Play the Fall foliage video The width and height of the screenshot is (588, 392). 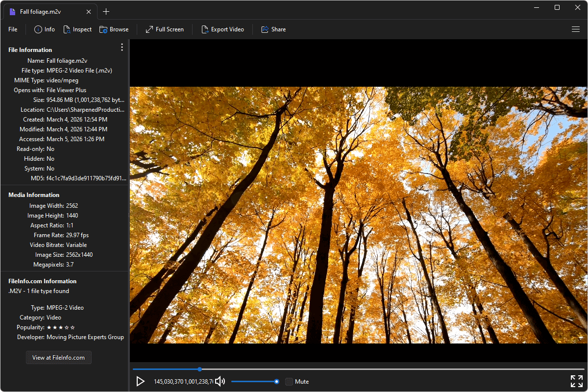pyautogui.click(x=141, y=381)
